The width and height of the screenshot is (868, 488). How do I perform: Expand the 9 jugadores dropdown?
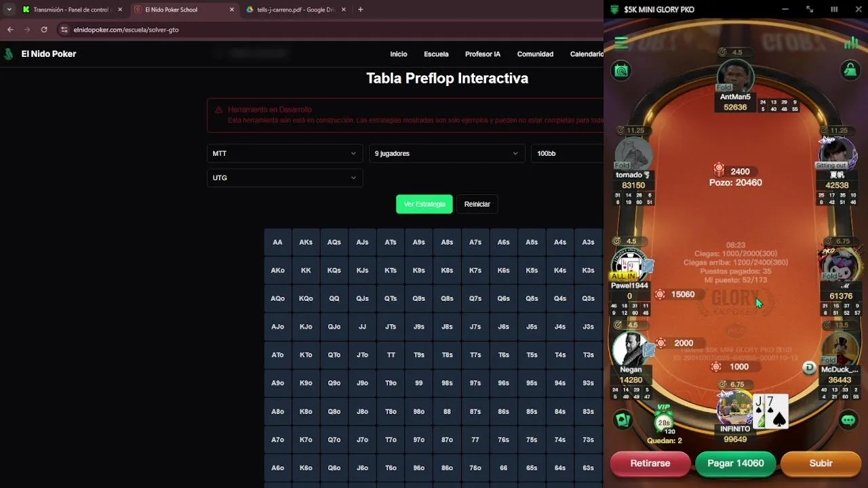pos(447,153)
